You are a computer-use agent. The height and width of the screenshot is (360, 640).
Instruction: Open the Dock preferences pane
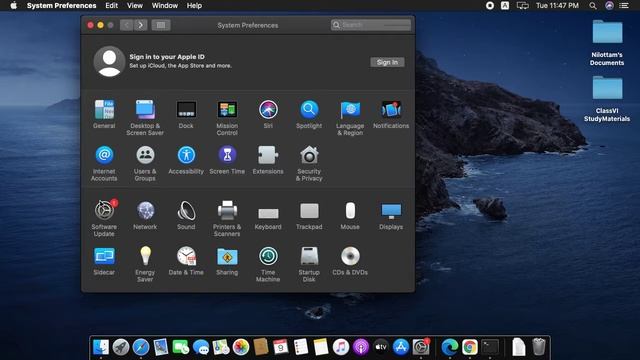coord(186,114)
